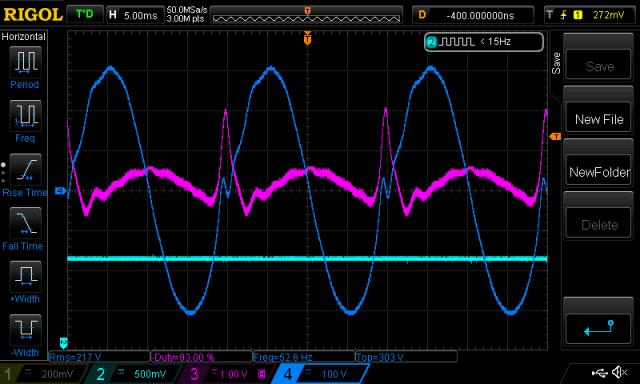Select the -Width measurement icon
640x384 pixels.
click(25, 330)
